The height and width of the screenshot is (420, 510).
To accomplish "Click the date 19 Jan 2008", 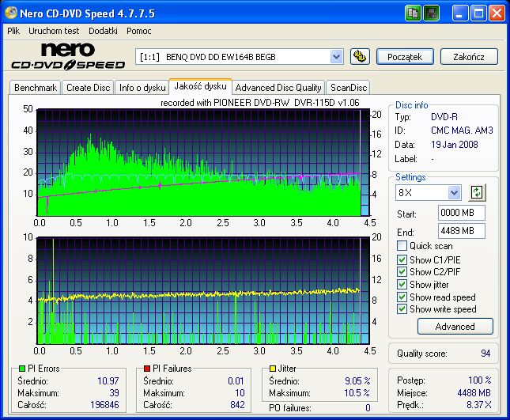I will coord(455,145).
